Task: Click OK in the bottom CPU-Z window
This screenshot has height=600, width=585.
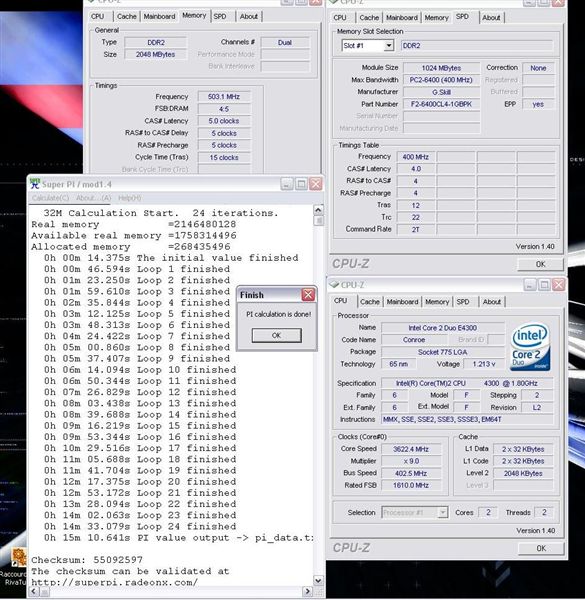Action: [541, 548]
